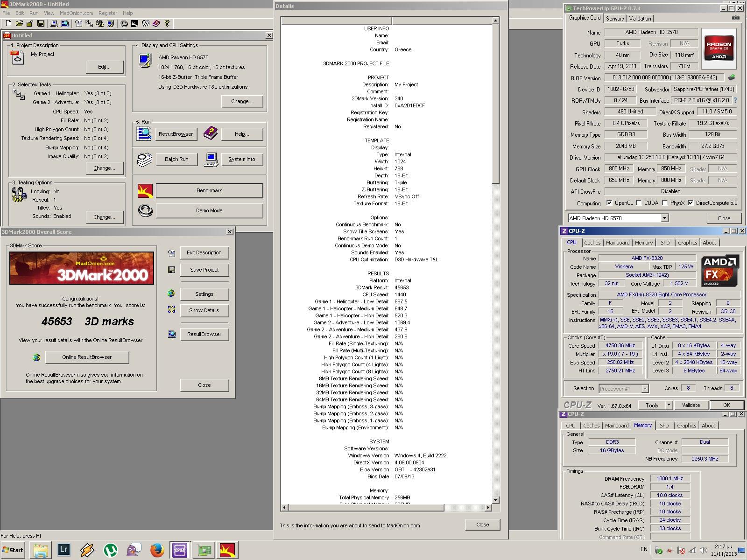Viewport: 747px width, 560px height.
Task: Click the Batch Run button
Action: click(x=176, y=159)
